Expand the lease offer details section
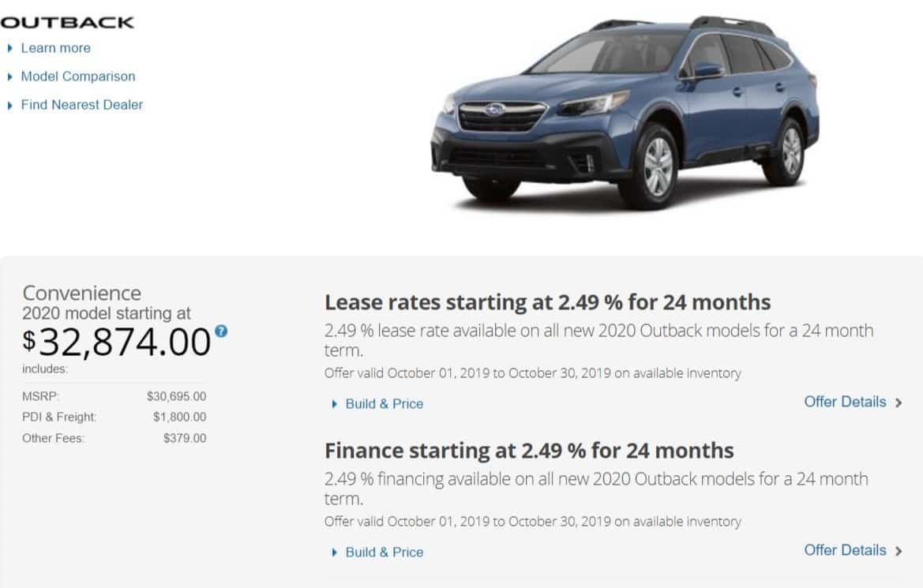 coord(846,402)
